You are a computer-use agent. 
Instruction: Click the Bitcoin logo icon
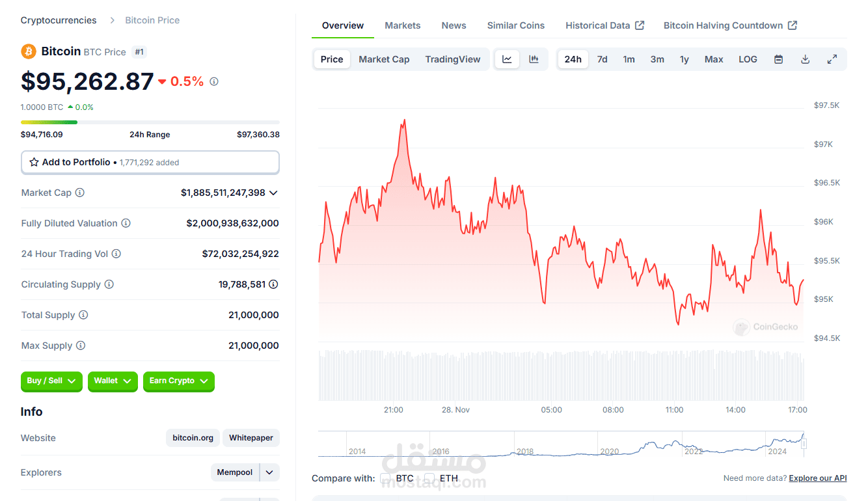[29, 51]
